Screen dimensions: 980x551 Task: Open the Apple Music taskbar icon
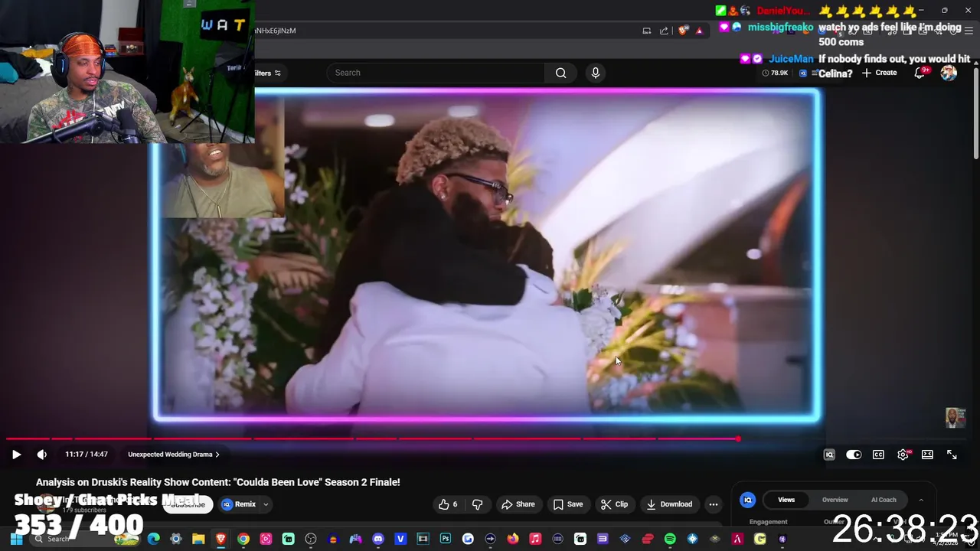click(x=535, y=539)
